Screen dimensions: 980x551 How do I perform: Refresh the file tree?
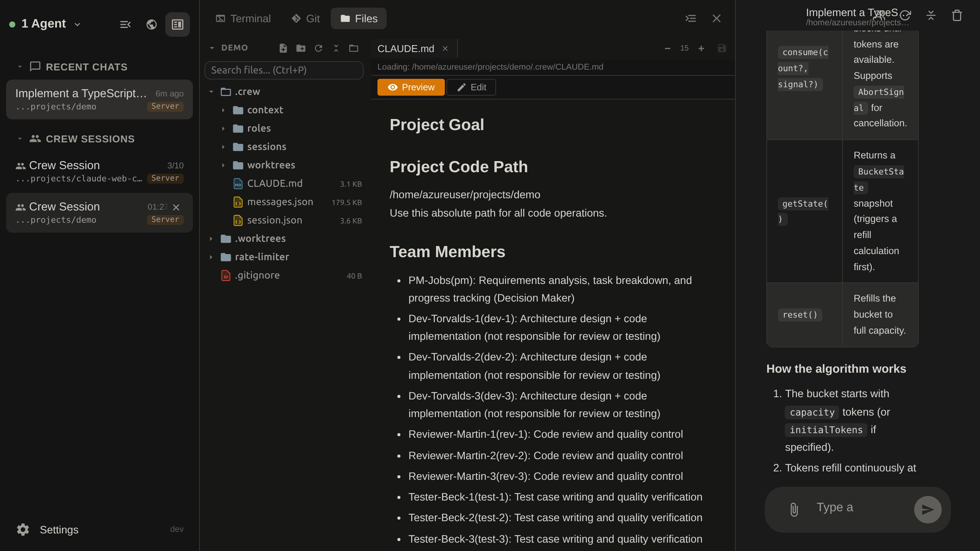(x=318, y=48)
